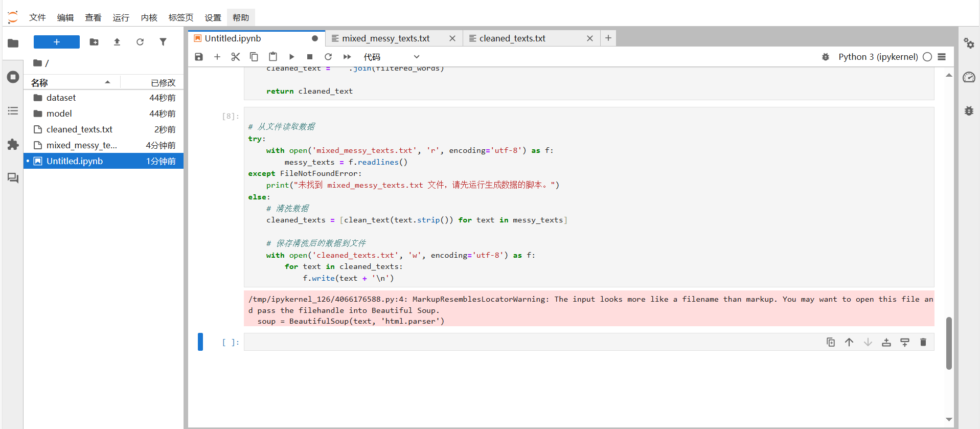Open the JupyterLab logo menu

coord(13,17)
